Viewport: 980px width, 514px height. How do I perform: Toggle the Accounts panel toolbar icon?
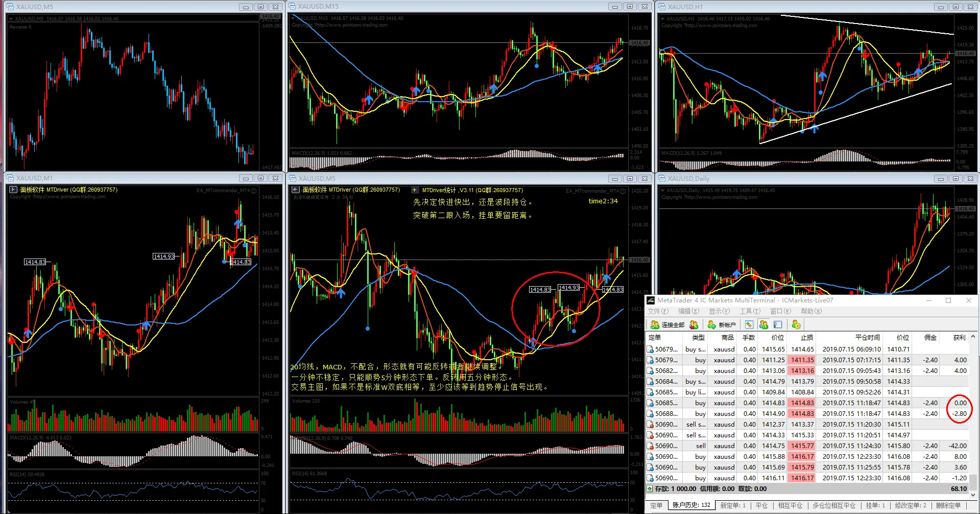click(763, 324)
